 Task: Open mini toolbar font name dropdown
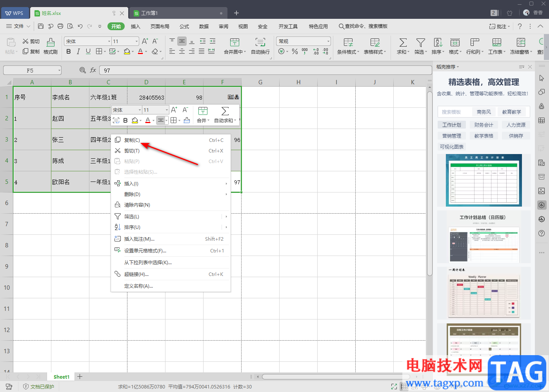pyautogui.click(x=140, y=110)
